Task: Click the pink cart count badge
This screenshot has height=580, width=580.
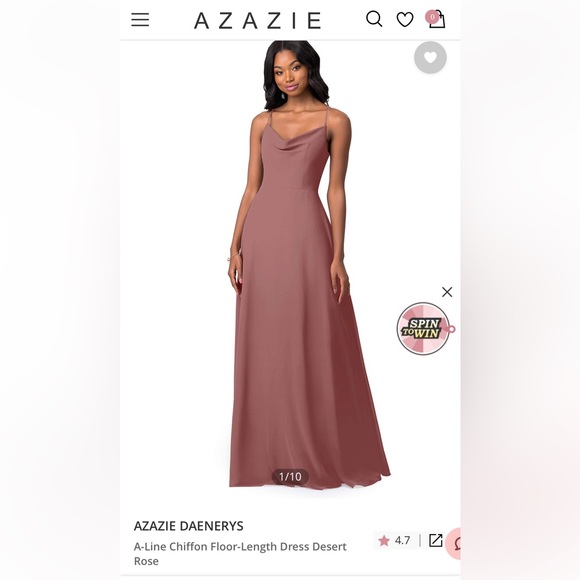Action: 432,17
